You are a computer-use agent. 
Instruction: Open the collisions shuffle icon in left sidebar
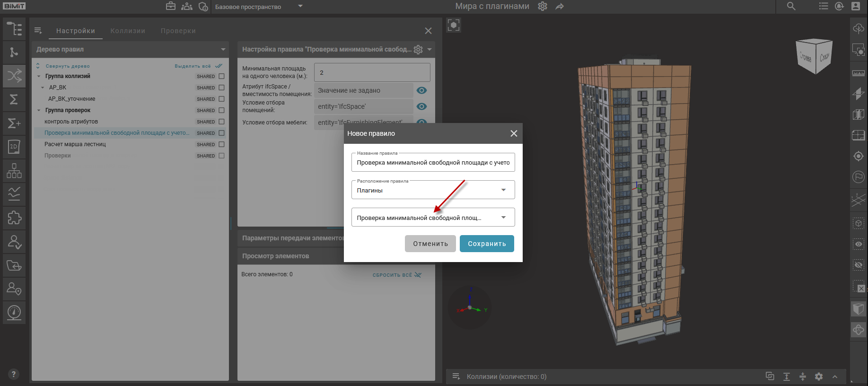14,76
